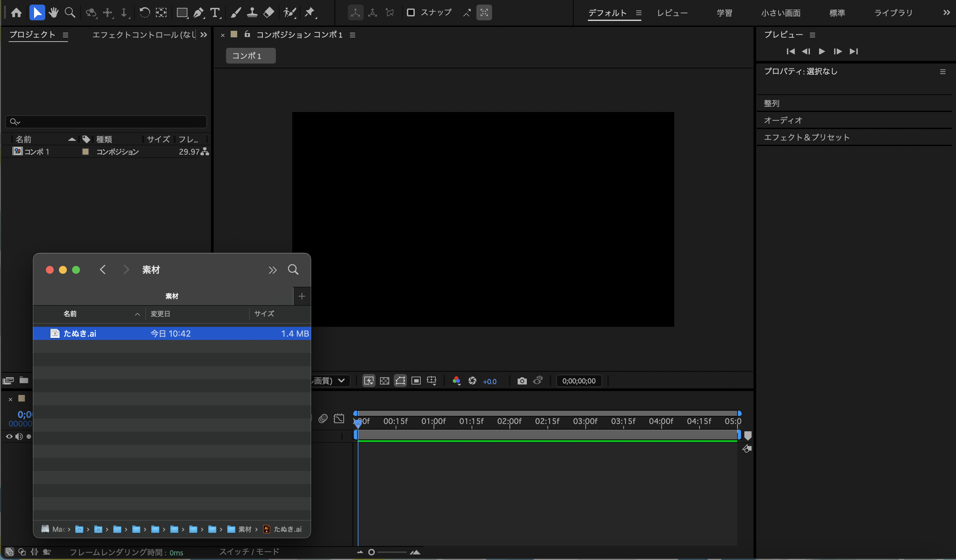
Task: Select the Eraser tool
Action: pyautogui.click(x=269, y=13)
